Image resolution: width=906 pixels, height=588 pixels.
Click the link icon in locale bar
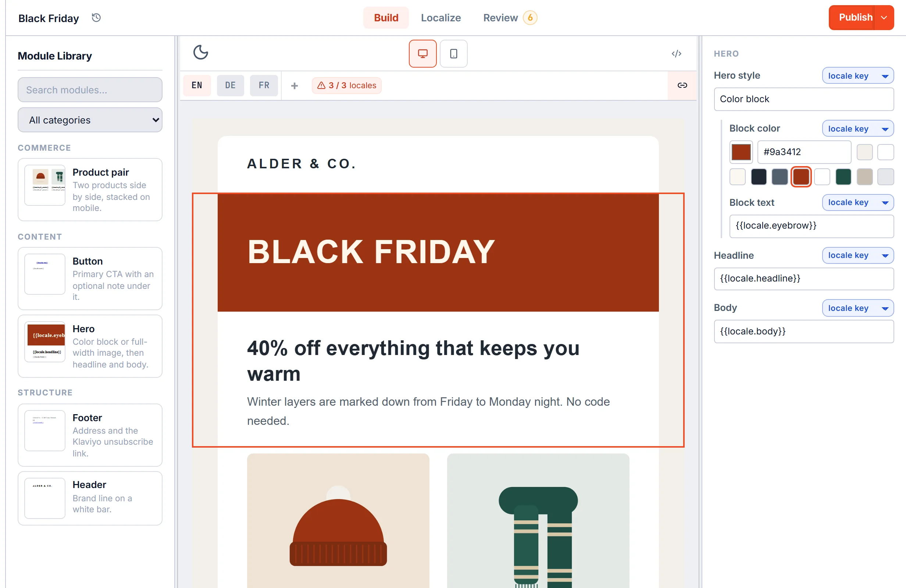pos(682,85)
